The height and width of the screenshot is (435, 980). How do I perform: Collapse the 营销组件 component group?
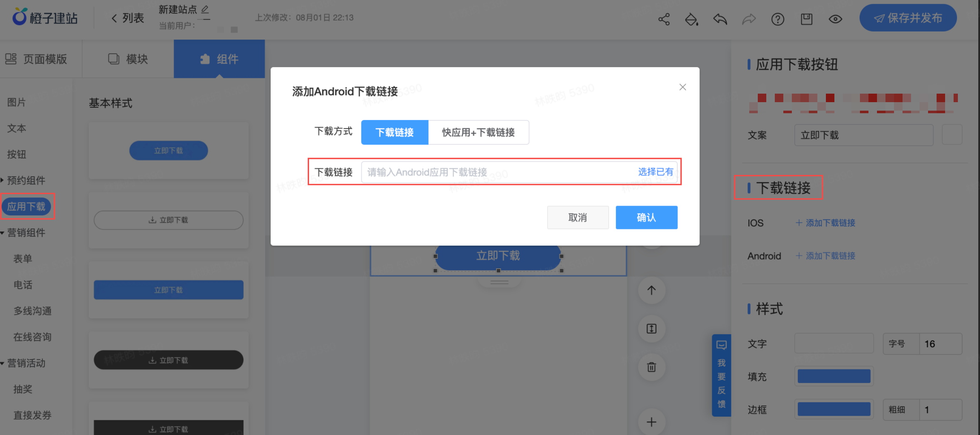(x=27, y=233)
